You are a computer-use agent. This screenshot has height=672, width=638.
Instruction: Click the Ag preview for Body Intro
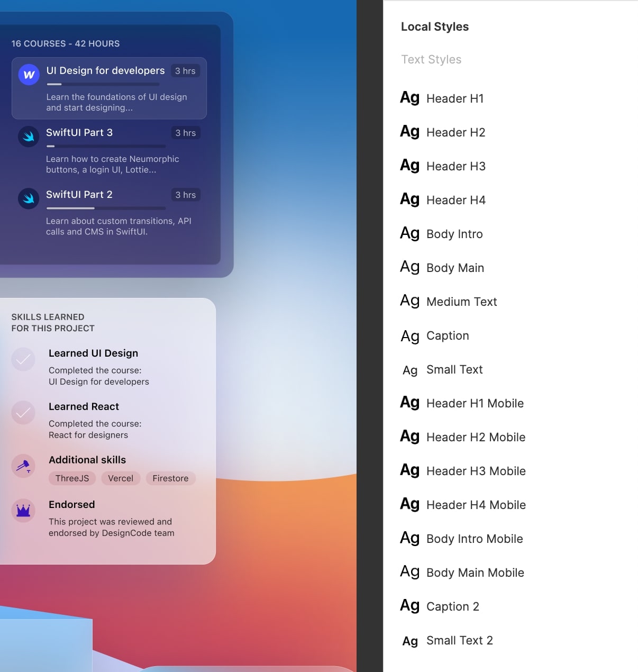[x=409, y=234]
